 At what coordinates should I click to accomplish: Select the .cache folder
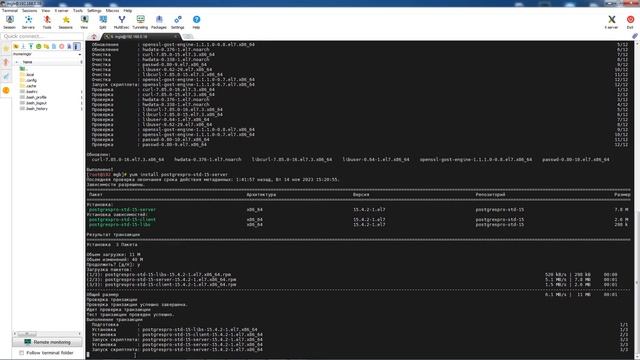point(28,86)
